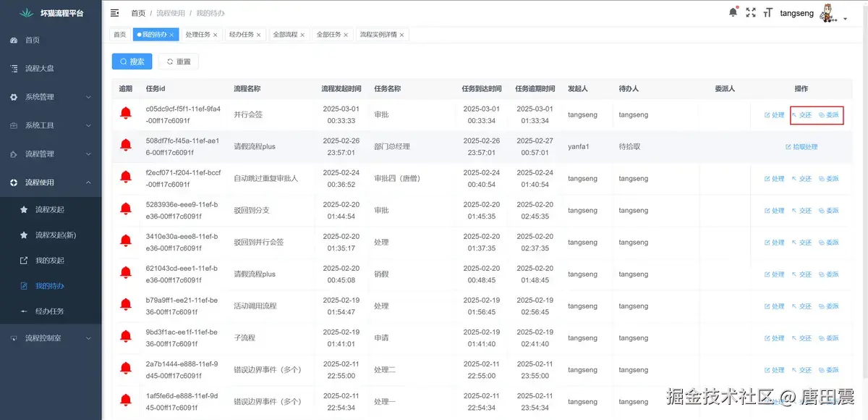Click 首页 in the breadcrumb
The height and width of the screenshot is (420, 868).
(x=137, y=13)
